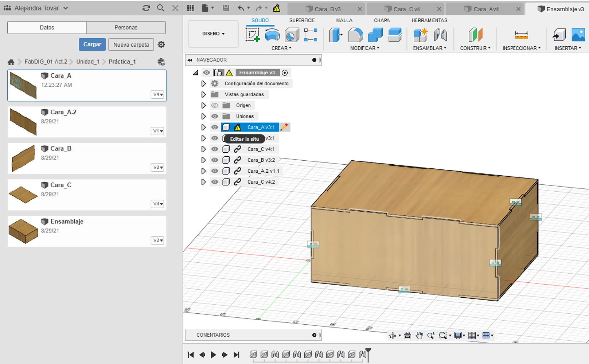Click Edit in place pencil icon
589x364 pixels.
point(284,127)
